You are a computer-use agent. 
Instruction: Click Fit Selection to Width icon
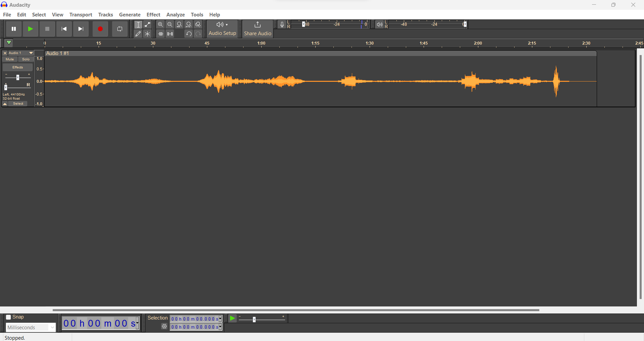pos(179,24)
